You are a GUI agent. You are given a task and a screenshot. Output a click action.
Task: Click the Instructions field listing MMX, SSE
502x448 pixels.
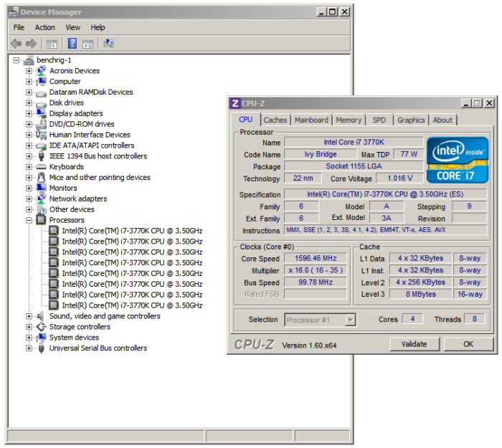coord(386,230)
